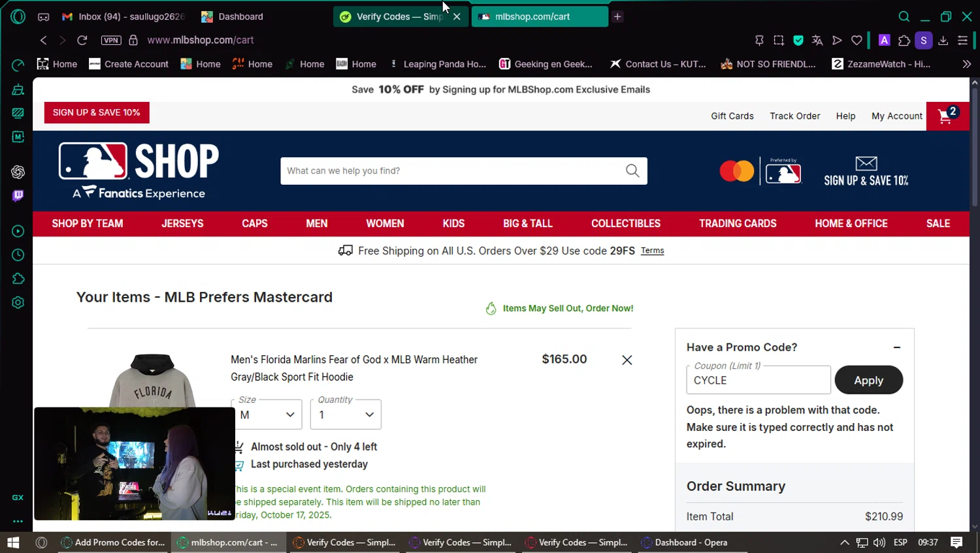Open the WOMEN menu
Image resolution: width=980 pixels, height=553 pixels.
pos(385,223)
